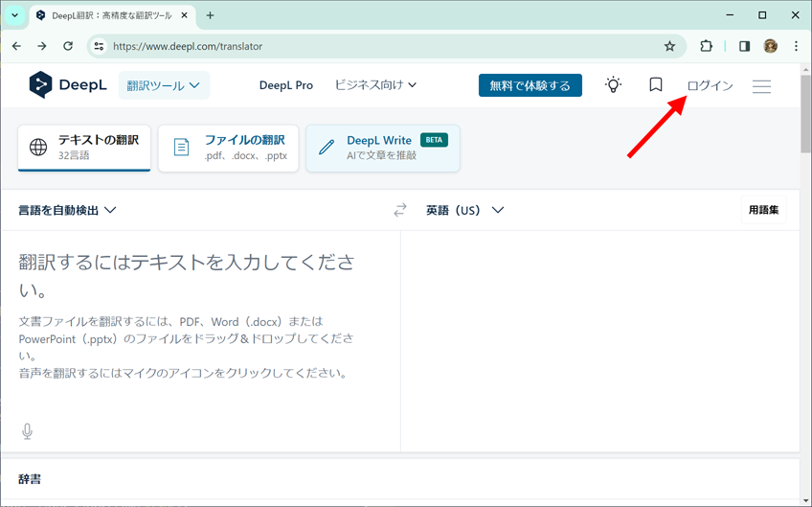Bookmark this page with the star icon

tap(669, 46)
